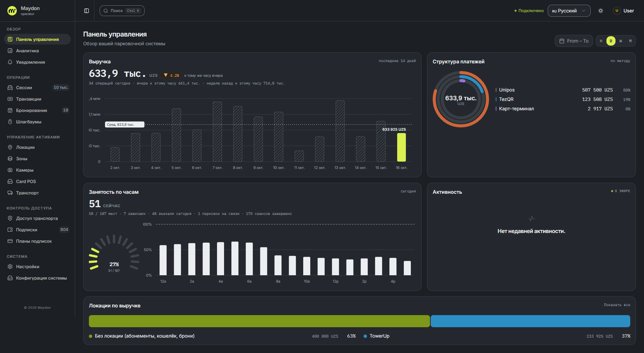Click the Доступ транспорта shield icon
The image size is (644, 353).
10,218
